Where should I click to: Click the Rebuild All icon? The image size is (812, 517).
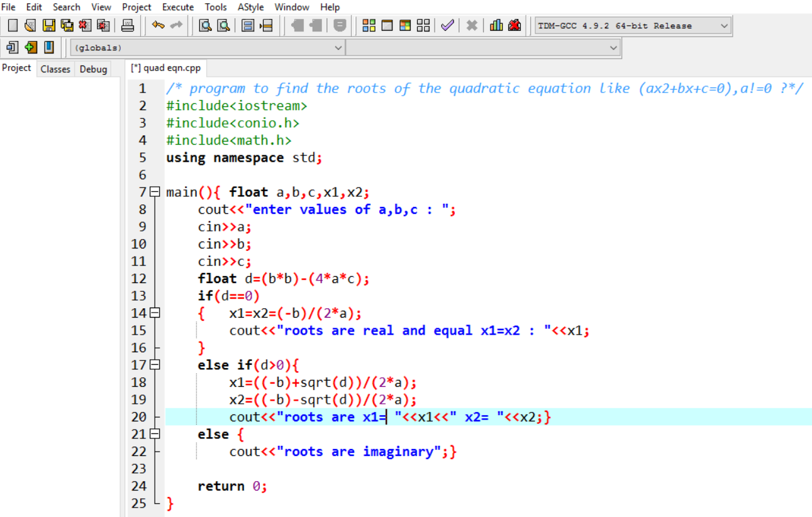pos(423,26)
